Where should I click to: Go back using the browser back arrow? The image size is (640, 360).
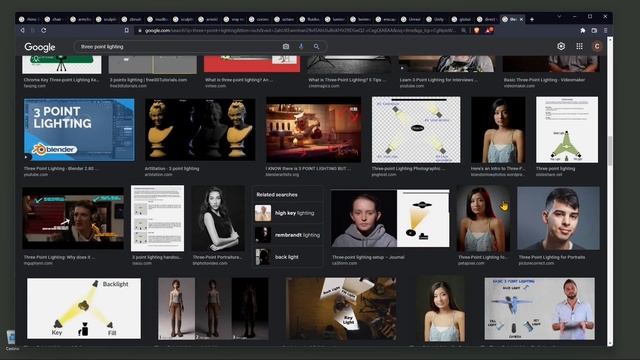point(22,30)
